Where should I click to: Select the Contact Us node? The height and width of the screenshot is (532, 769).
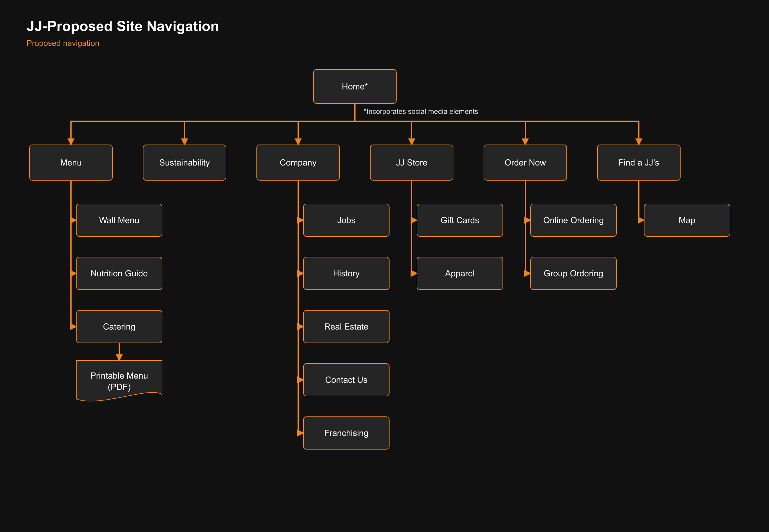pyautogui.click(x=346, y=380)
